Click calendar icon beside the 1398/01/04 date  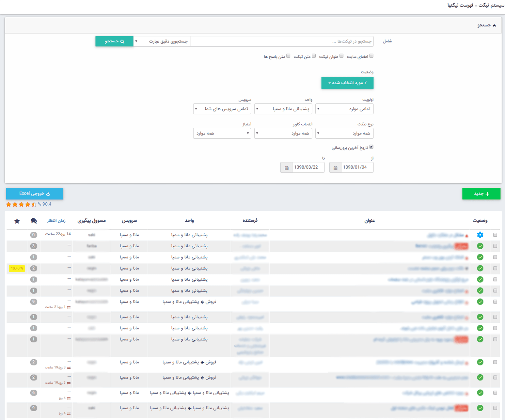click(335, 168)
